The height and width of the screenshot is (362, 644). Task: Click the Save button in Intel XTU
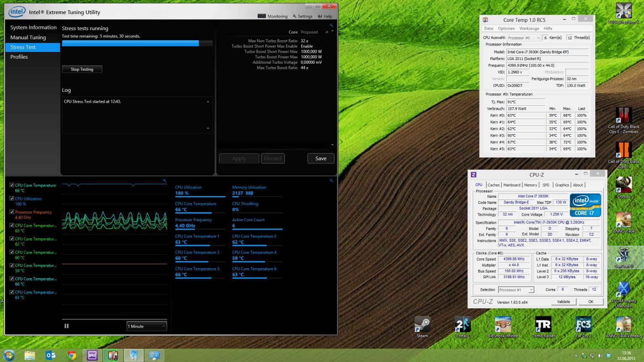point(321,158)
